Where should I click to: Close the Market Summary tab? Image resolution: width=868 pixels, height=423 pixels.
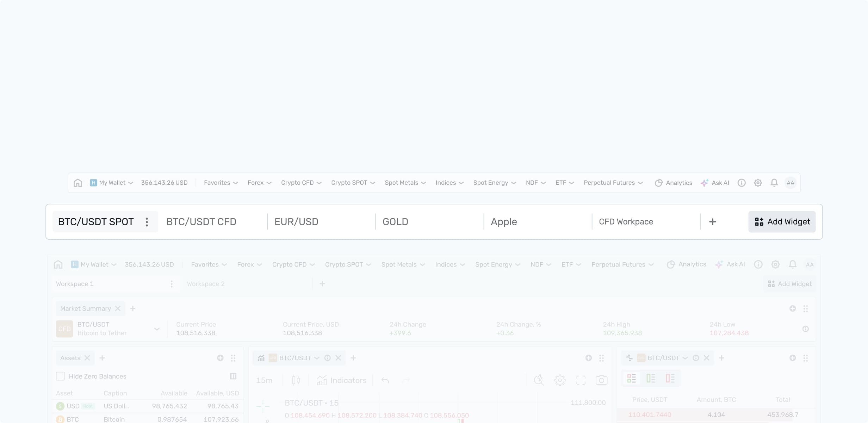click(118, 308)
